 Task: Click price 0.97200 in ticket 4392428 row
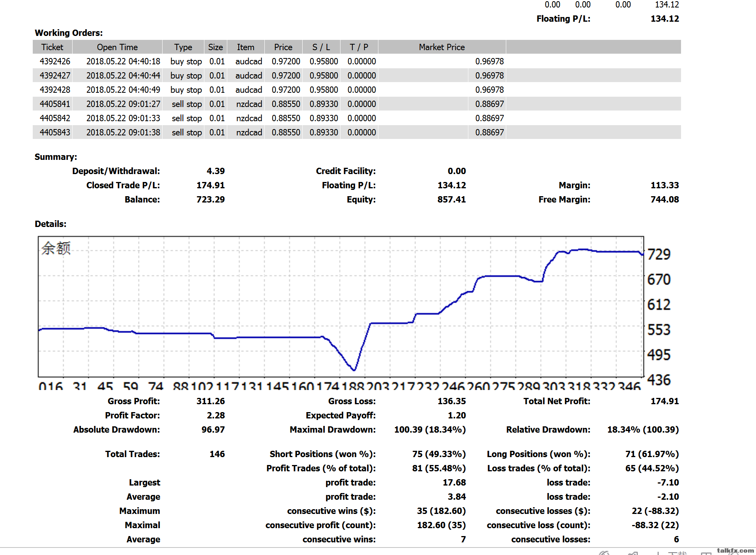coord(286,90)
